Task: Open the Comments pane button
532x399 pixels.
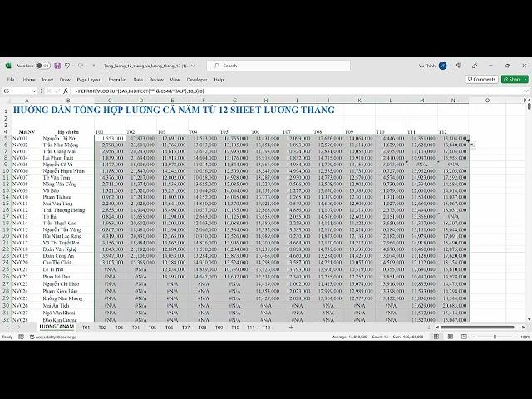Action: (481, 80)
